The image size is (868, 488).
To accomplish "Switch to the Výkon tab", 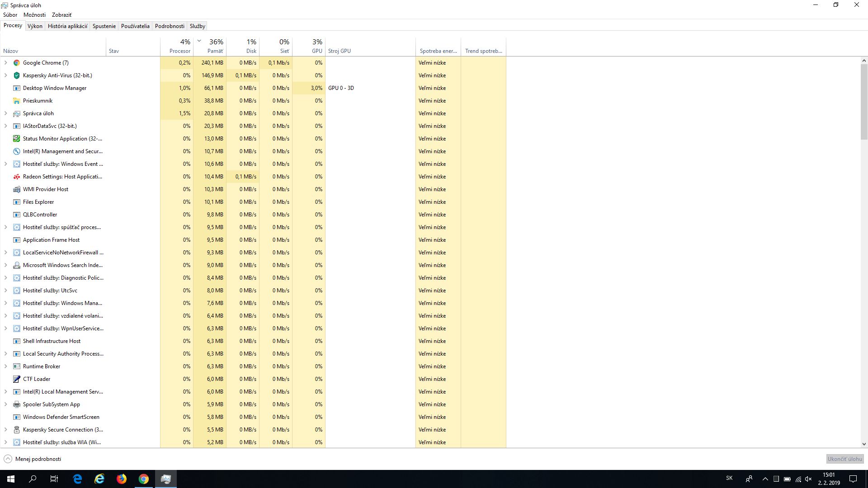I will pyautogui.click(x=35, y=26).
